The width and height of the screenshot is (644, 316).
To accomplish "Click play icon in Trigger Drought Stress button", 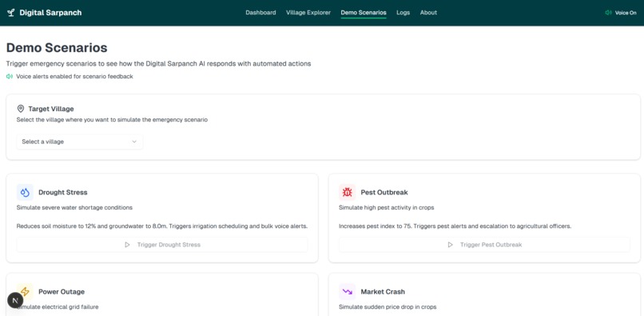I will point(127,245).
